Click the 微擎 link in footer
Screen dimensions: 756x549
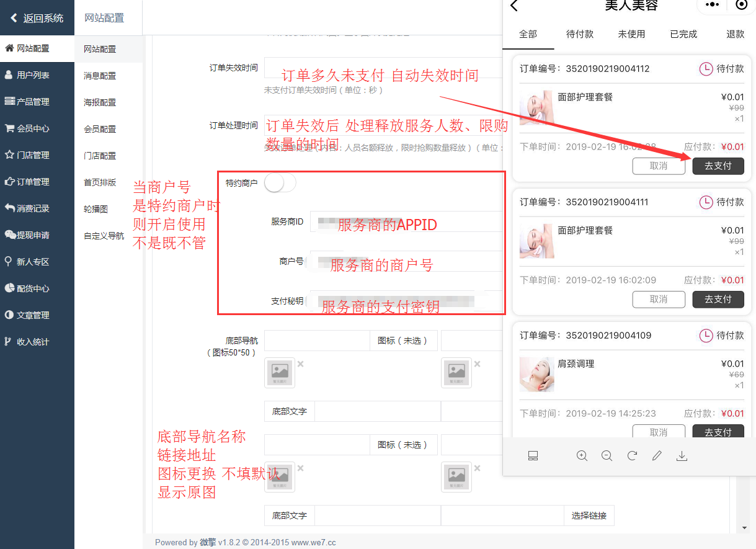pos(207,542)
